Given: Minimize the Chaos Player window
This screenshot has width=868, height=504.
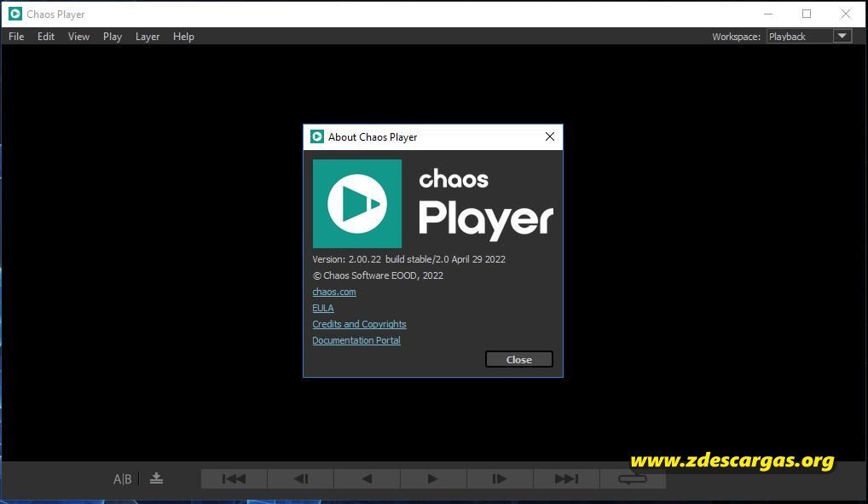Looking at the screenshot, I should (x=767, y=14).
